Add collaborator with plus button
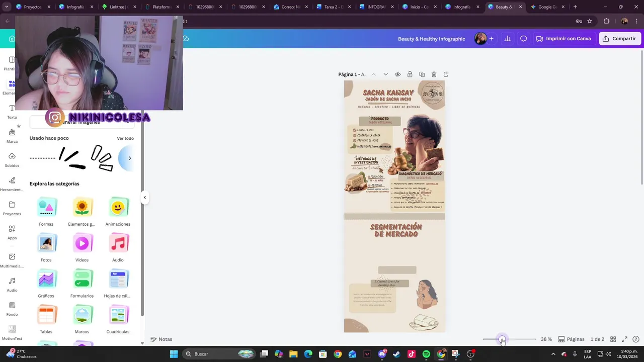The height and width of the screenshot is (362, 644). pyautogui.click(x=491, y=39)
